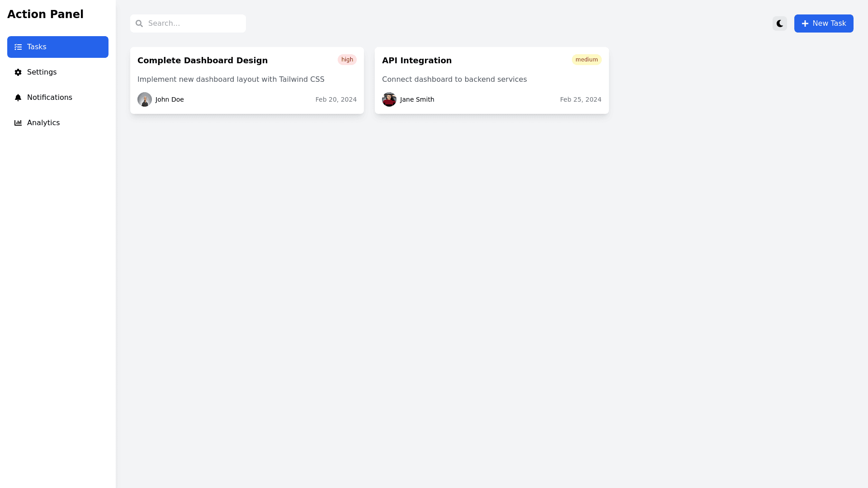The width and height of the screenshot is (868, 488).
Task: Go to Notifications in the sidebar
Action: 50,98
